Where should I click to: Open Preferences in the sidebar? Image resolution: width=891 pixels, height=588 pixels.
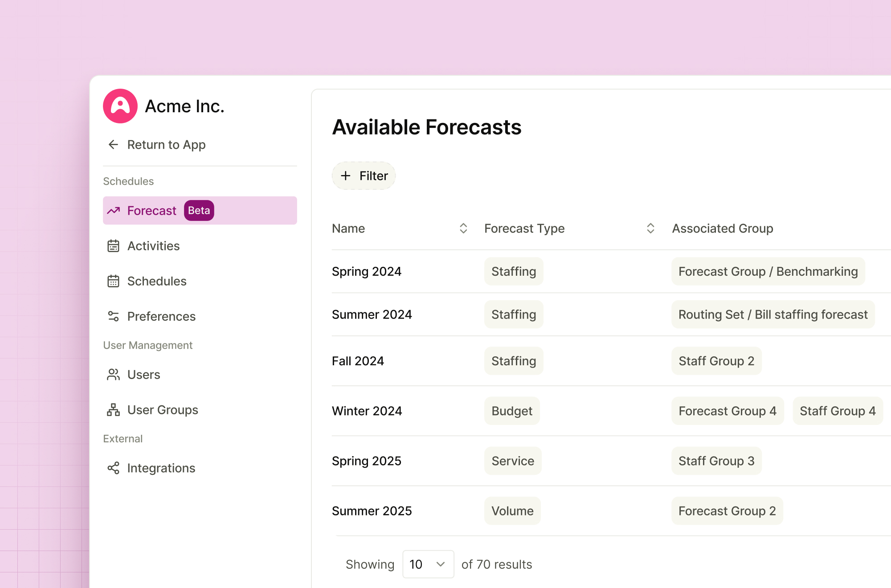[x=161, y=316]
